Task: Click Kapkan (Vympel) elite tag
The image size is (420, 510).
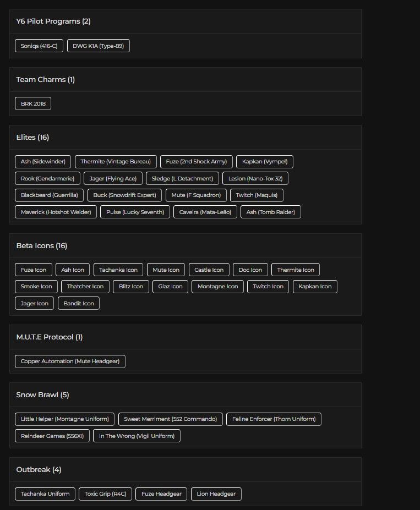Action: click(x=265, y=162)
